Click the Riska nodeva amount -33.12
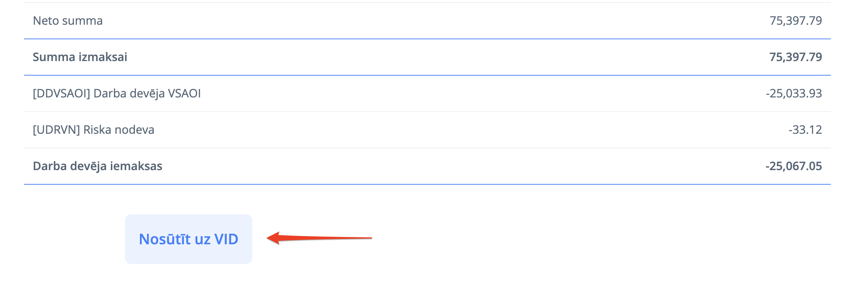 805,130
